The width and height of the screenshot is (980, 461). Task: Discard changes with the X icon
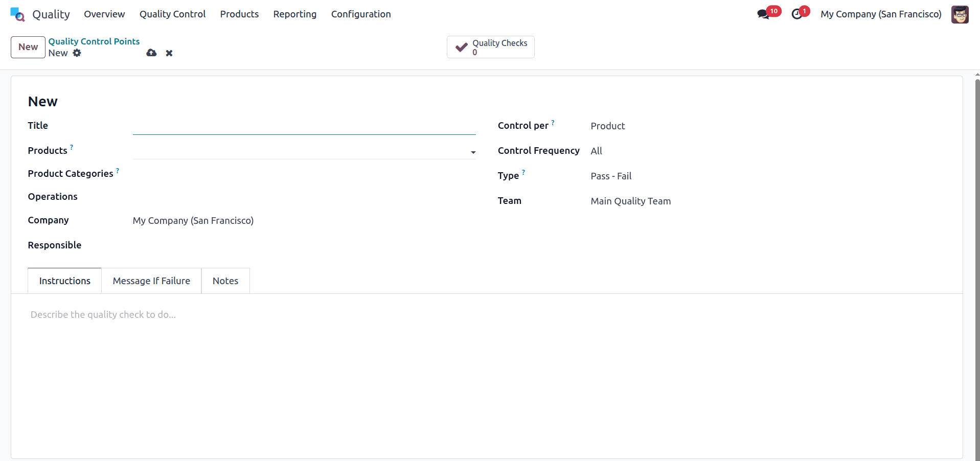169,53
